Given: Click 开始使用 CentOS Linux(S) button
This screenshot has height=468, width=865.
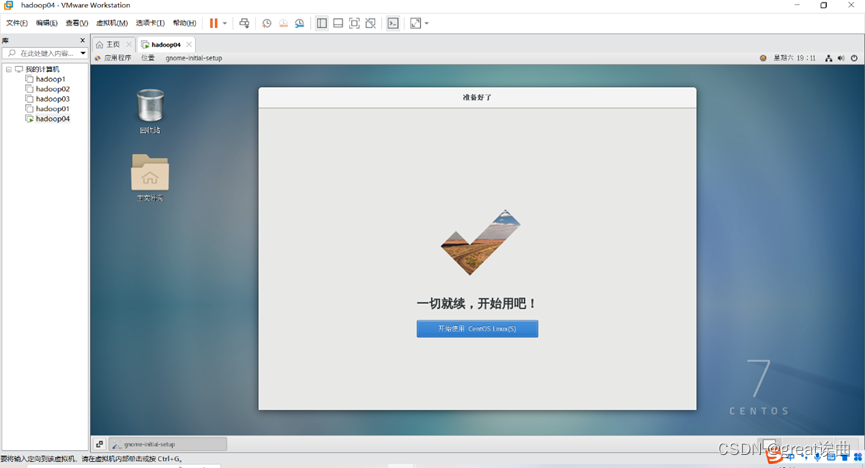Looking at the screenshot, I should pos(477,329).
